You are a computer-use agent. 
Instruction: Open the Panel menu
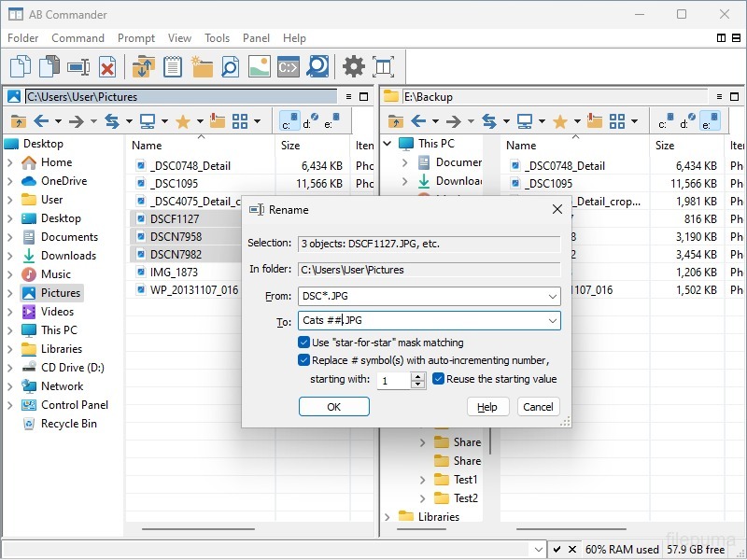point(256,38)
